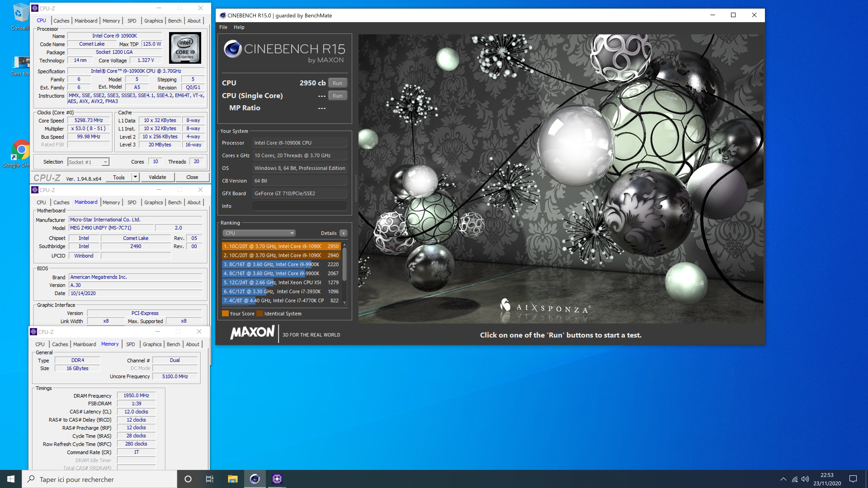Run the CPU Single Core benchmark
The image size is (868, 488).
337,96
